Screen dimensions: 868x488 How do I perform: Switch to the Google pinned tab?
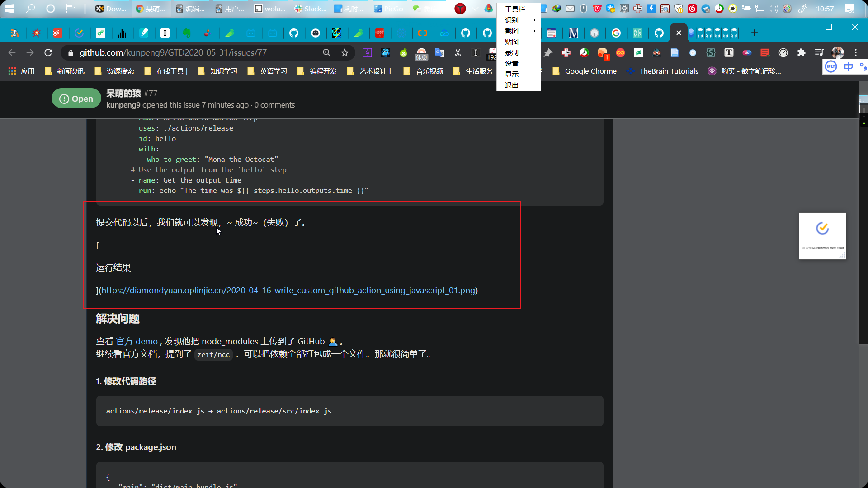616,33
